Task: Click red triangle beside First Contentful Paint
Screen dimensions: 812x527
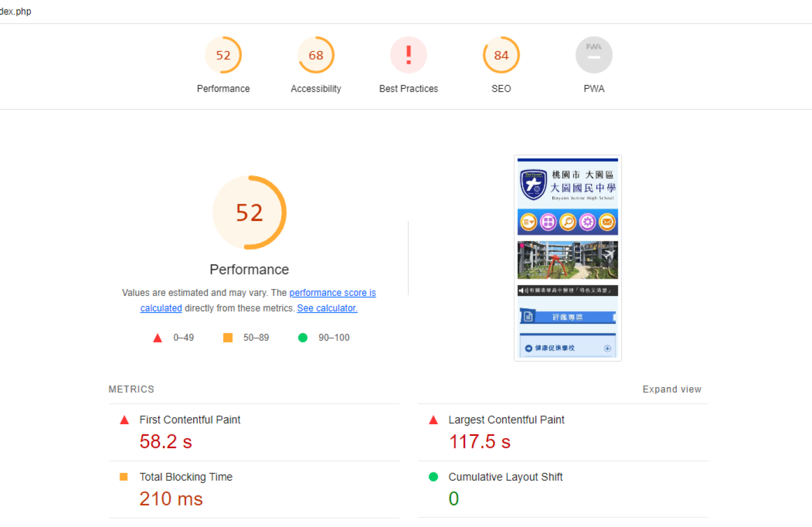Action: [124, 420]
